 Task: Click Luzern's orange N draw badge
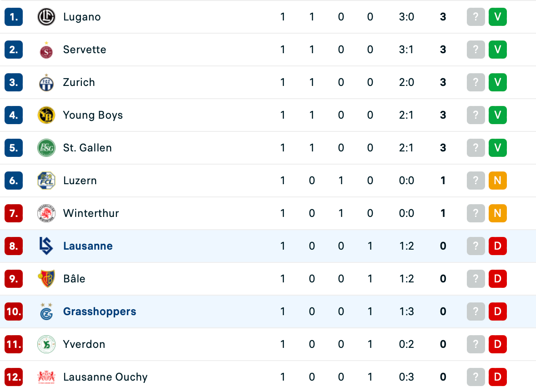coord(497,181)
